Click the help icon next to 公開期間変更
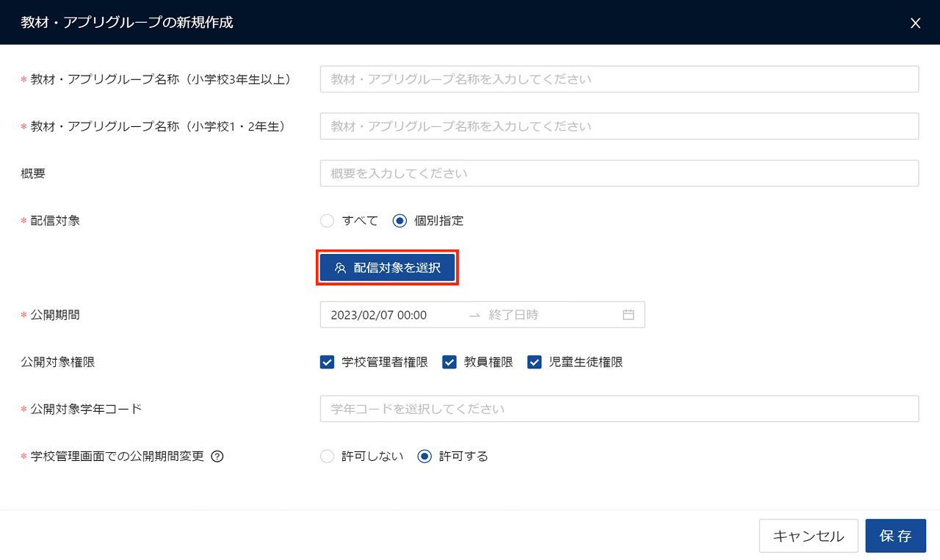The height and width of the screenshot is (560, 940). click(x=217, y=457)
